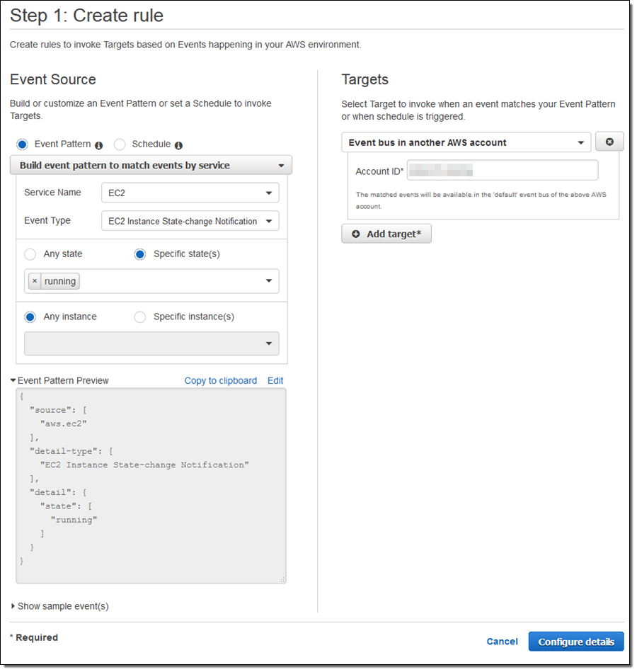Open the 'Event bus in another AWS account' dropdown
Viewport: 637px width, 672px height.
tap(466, 142)
